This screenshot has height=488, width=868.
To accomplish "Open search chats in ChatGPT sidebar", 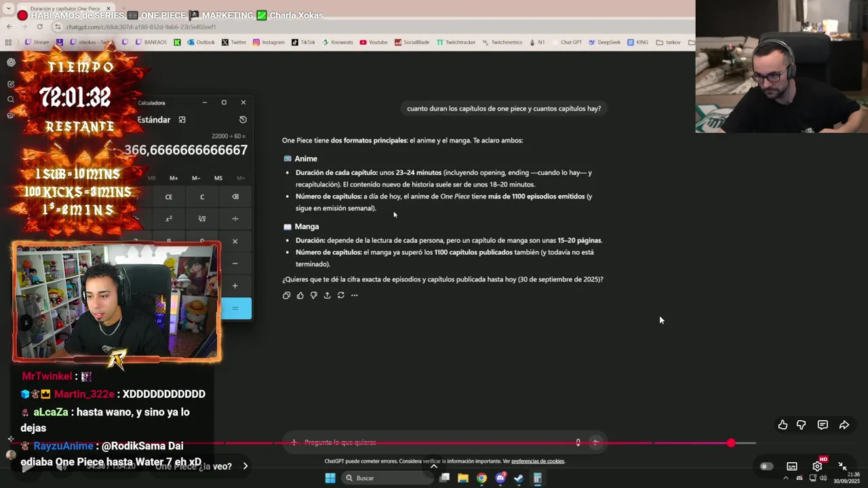I will point(11,100).
